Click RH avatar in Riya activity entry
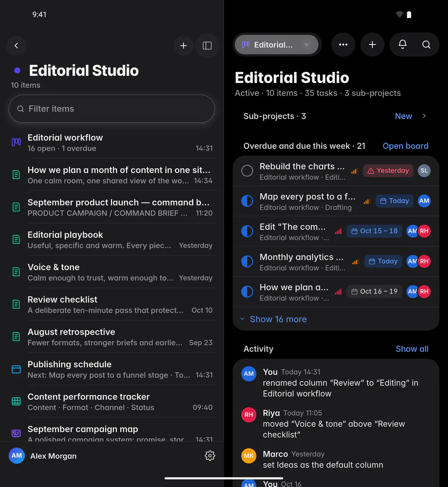 [x=249, y=414]
